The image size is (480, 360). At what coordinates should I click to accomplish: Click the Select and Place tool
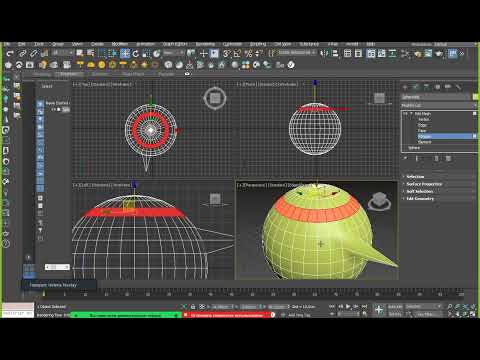coord(157,53)
